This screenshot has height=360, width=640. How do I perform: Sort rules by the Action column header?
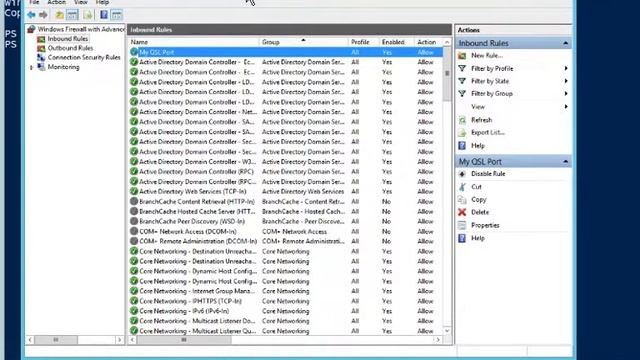(428, 42)
